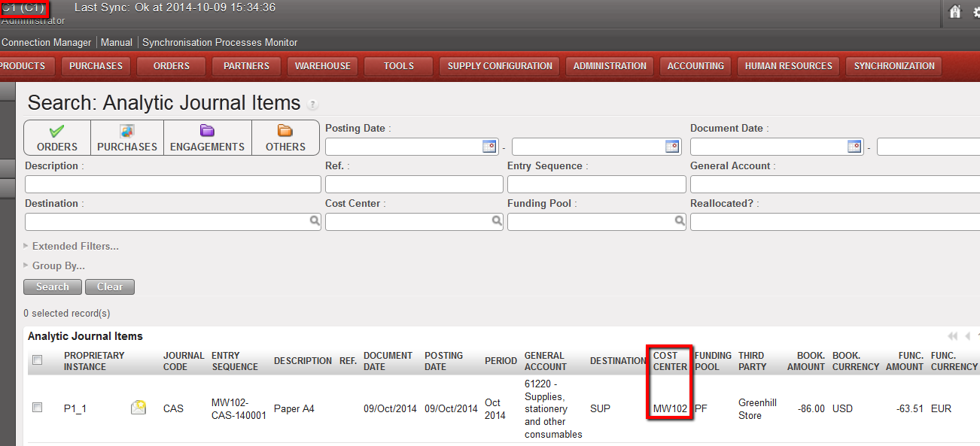980x446 pixels.
Task: Tick the select-all checkbox in table header
Action: [x=38, y=361]
